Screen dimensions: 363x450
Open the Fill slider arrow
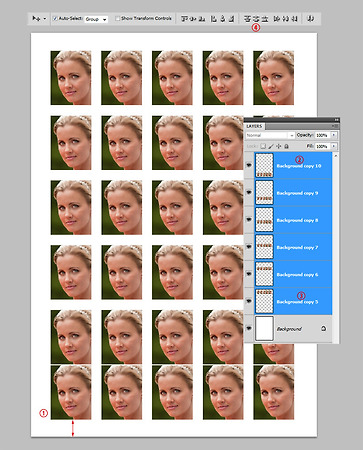coord(334,146)
